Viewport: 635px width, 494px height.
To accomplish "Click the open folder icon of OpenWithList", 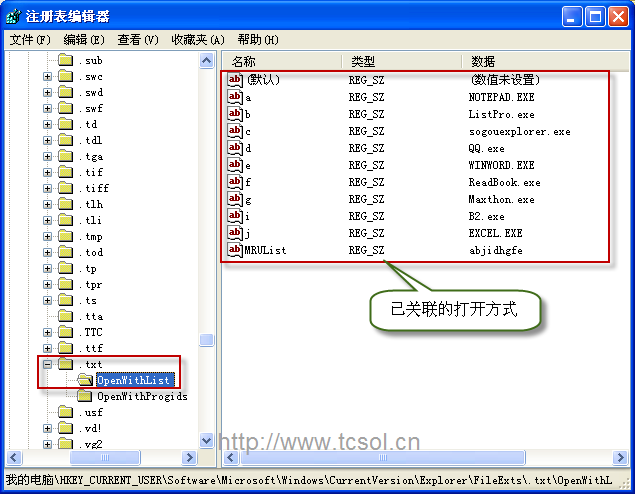I will tap(85, 380).
